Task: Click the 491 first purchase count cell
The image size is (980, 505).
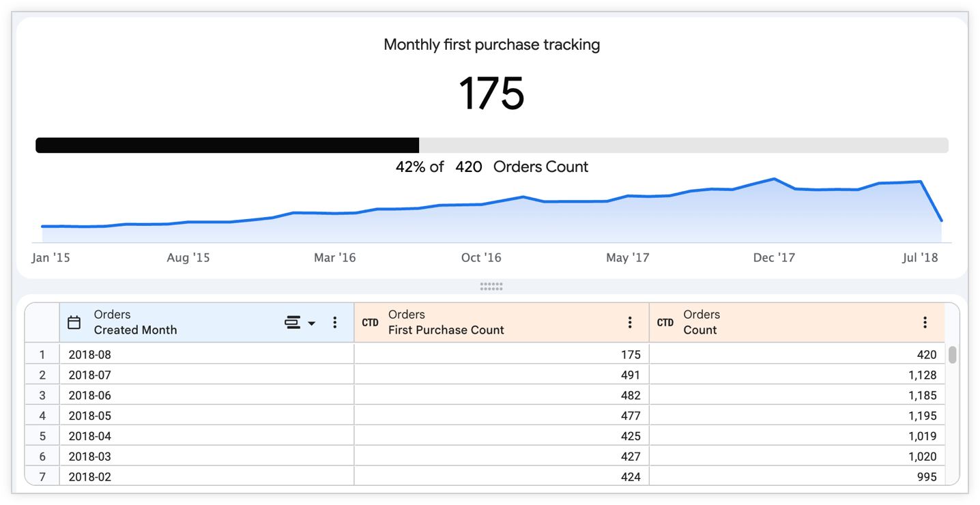Action: (x=502, y=375)
